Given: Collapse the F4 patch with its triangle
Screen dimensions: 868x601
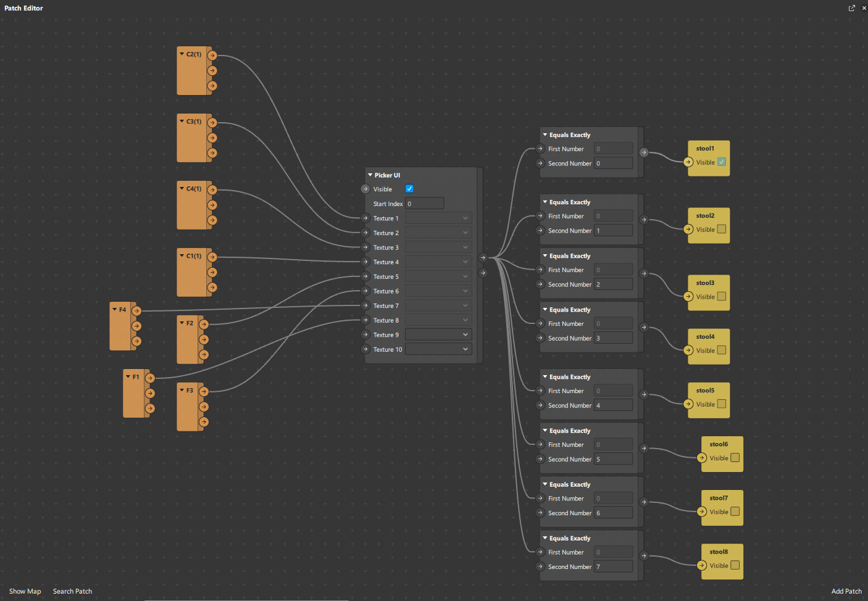Looking at the screenshot, I should tap(114, 310).
